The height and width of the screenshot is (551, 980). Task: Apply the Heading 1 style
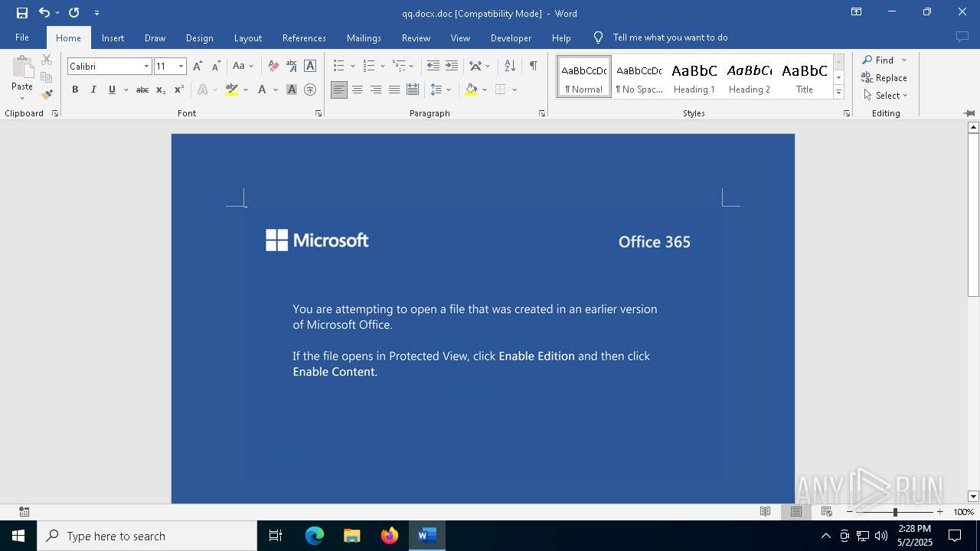pyautogui.click(x=694, y=77)
